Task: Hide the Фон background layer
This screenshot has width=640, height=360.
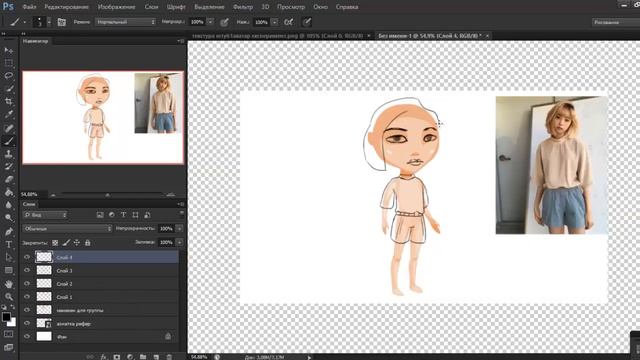Action: (x=27, y=336)
